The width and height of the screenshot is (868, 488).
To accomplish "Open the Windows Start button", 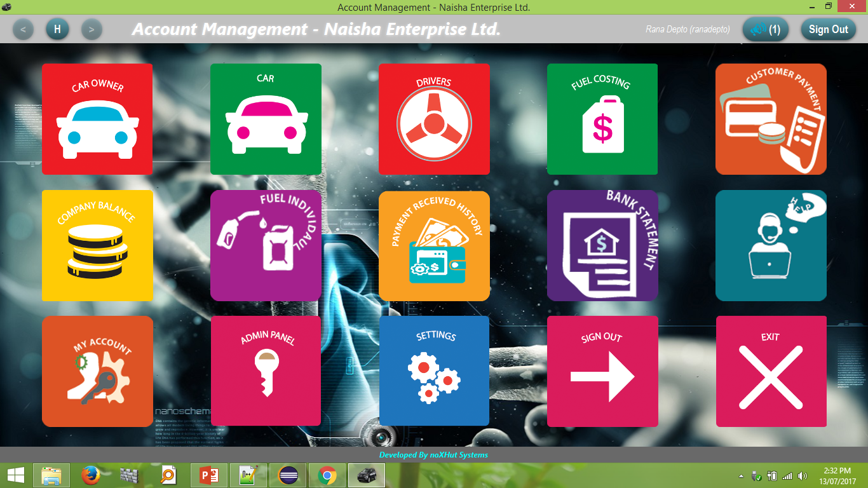I will point(15,475).
